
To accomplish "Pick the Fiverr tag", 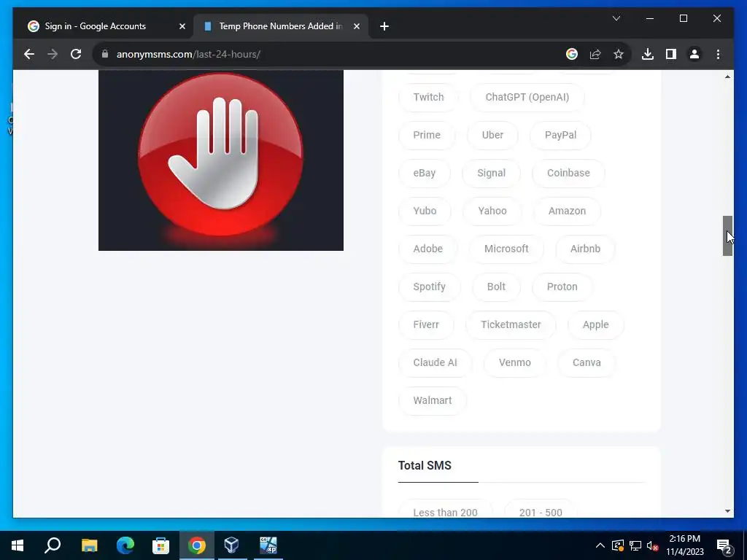I will 426,324.
